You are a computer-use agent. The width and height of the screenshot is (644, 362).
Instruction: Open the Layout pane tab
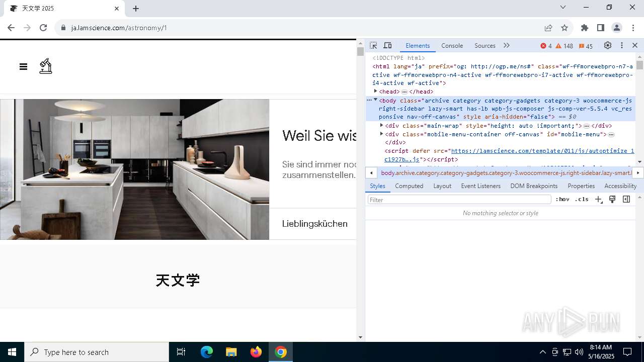pos(442,186)
